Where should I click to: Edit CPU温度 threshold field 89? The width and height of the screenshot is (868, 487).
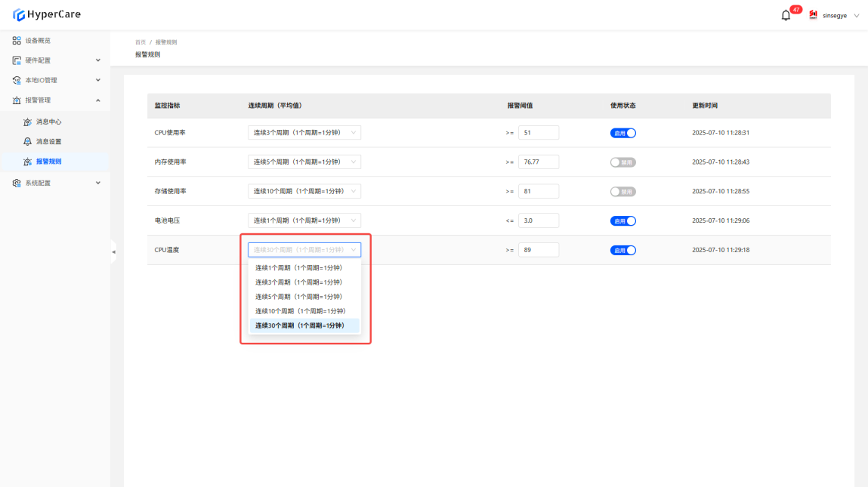pos(539,250)
